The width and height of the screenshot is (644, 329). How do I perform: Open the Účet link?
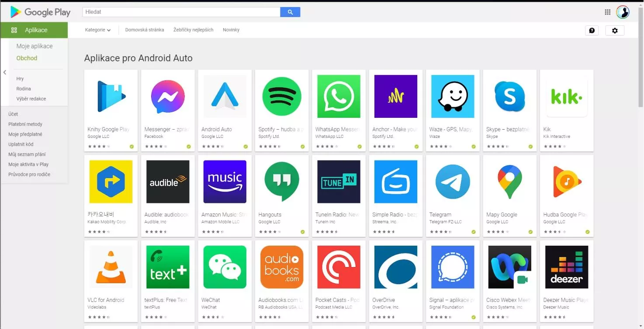coord(13,114)
